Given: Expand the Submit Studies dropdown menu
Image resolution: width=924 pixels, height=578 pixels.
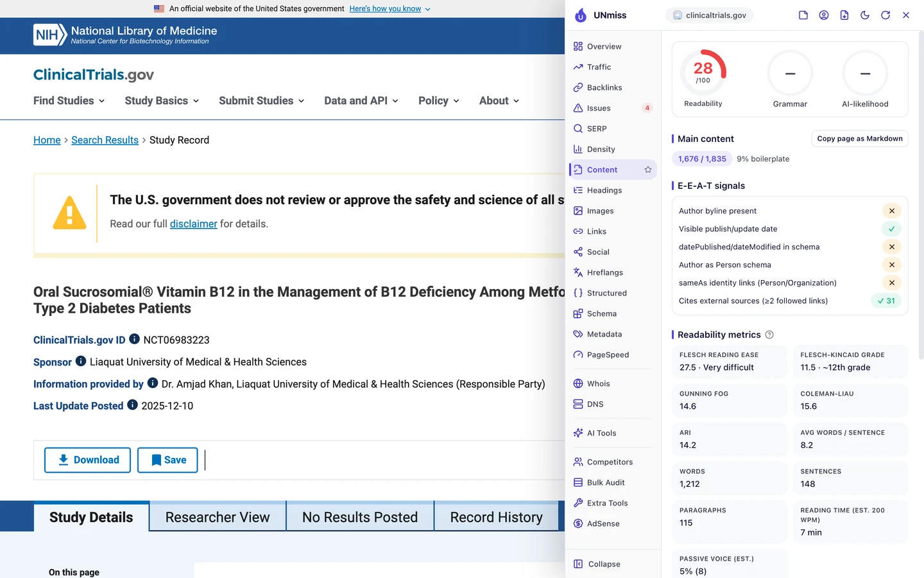Looking at the screenshot, I should click(262, 101).
